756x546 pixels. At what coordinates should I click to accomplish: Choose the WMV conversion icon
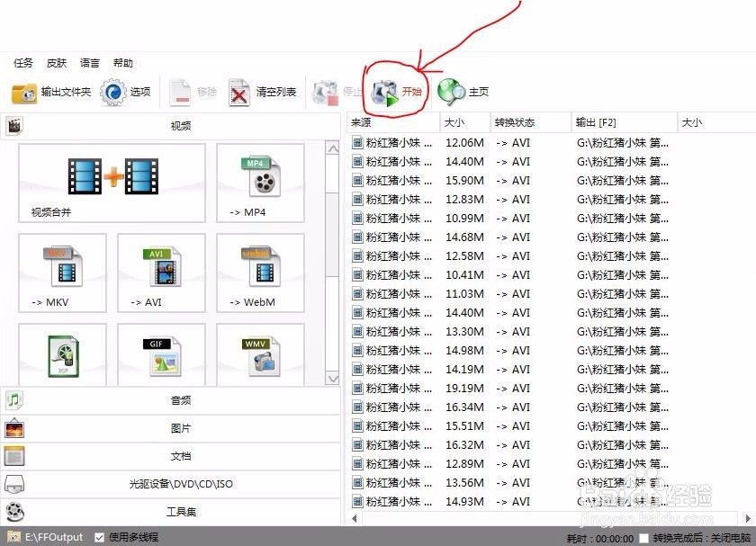[x=260, y=354]
